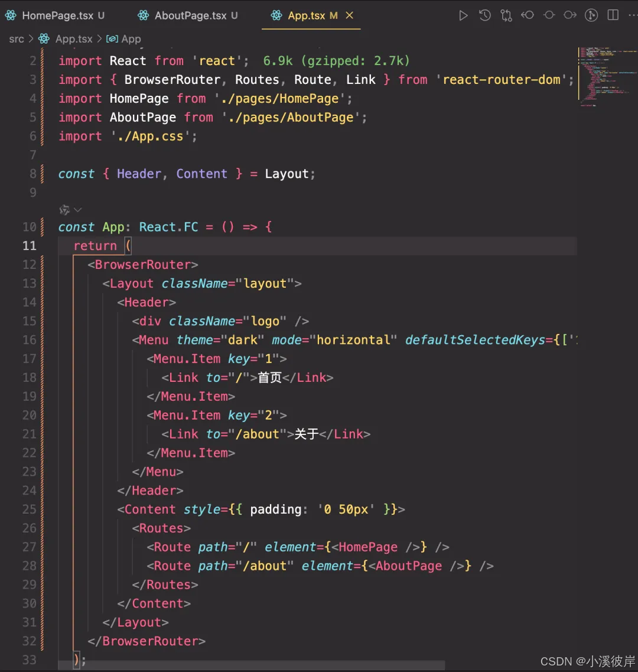Click './pages/AboutPage' import path
This screenshot has height=672, width=638.
[291, 118]
